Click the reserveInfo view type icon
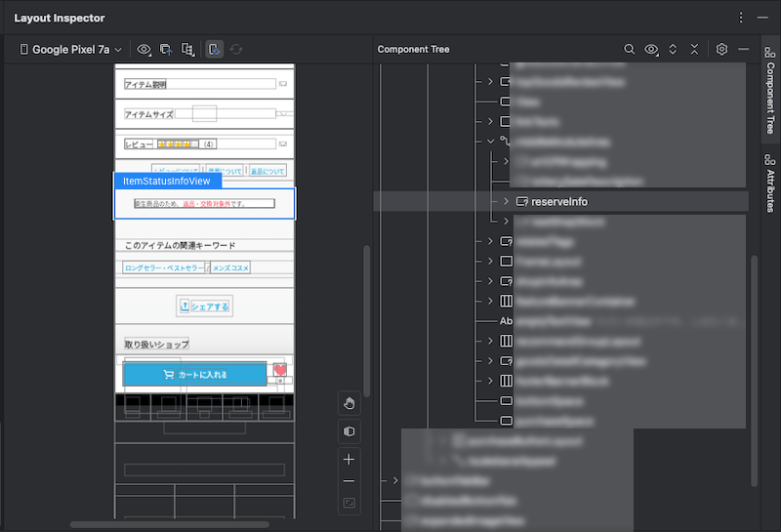Image resolution: width=781 pixels, height=532 pixels. coord(522,201)
